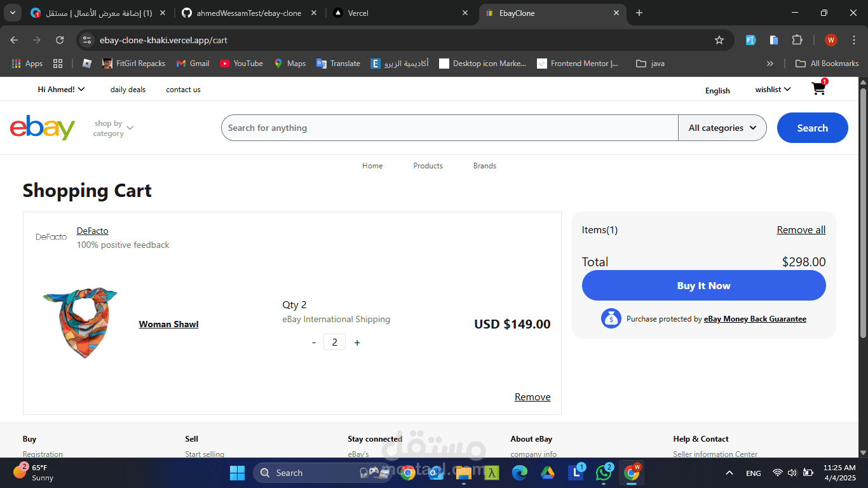Click the Woman Shawl product thumbnail
Image resolution: width=868 pixels, height=488 pixels.
tap(81, 322)
